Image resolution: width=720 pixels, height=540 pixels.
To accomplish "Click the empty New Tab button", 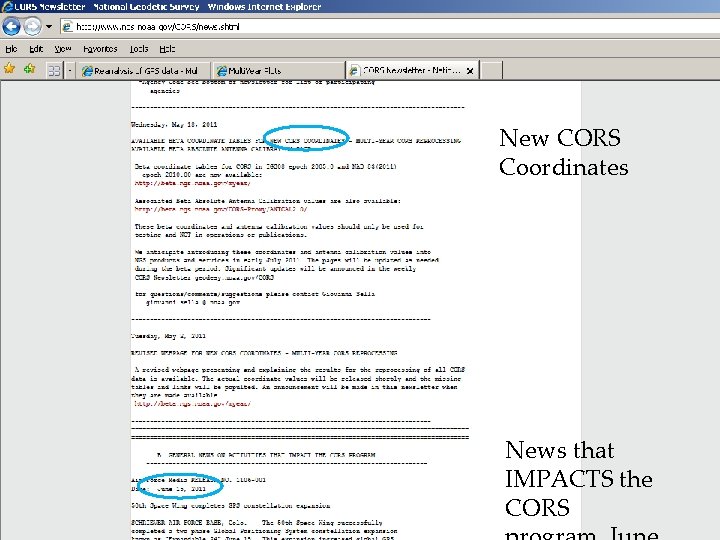I will point(491,71).
